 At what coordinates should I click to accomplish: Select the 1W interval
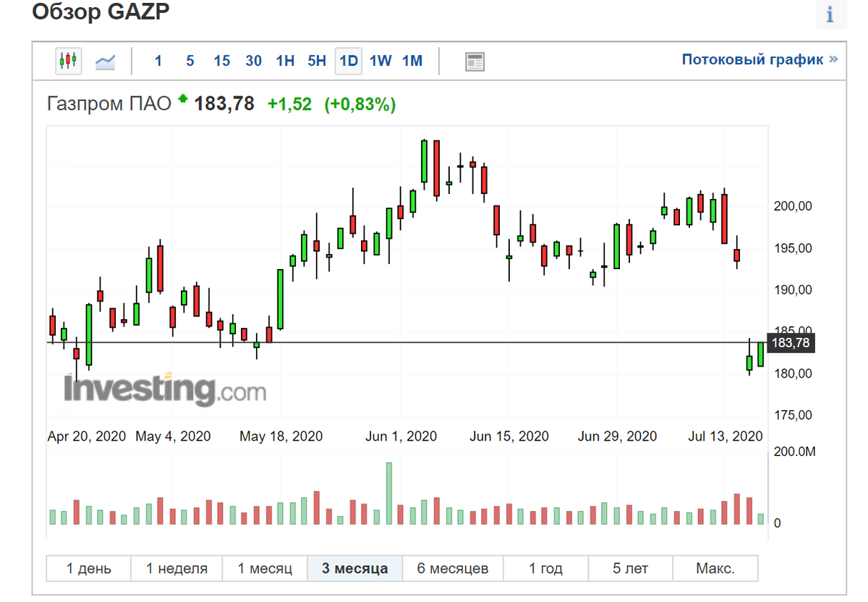[x=380, y=61]
